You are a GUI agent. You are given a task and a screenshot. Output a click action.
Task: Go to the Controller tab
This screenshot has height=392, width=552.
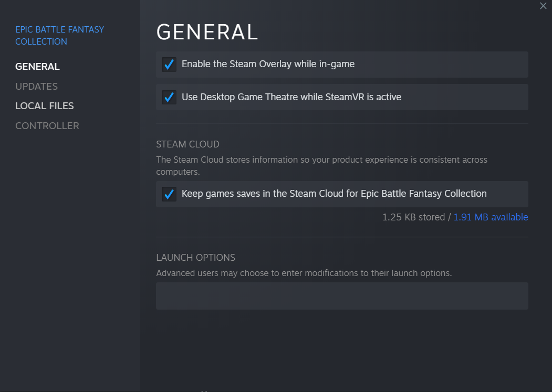[47, 126]
